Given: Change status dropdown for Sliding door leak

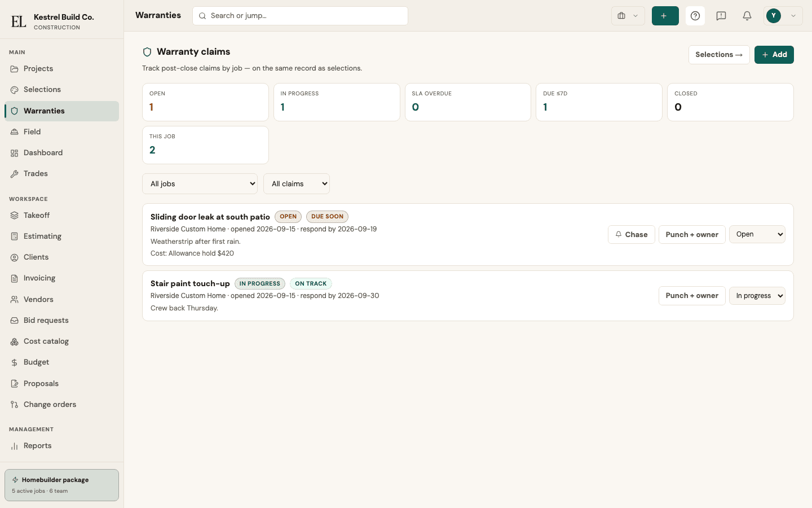Looking at the screenshot, I should 757,234.
